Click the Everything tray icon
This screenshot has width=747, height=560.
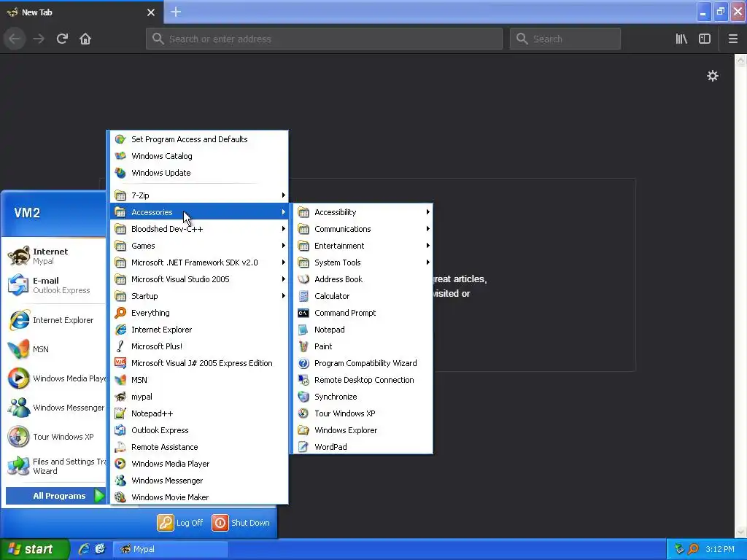point(693,549)
